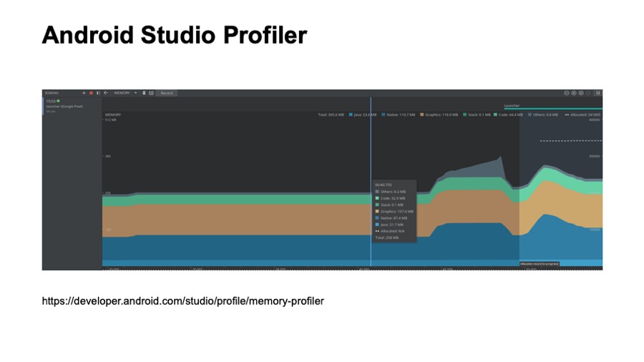Click the Graphics memory legend swatch
The height and width of the screenshot is (362, 644).
pyautogui.click(x=421, y=114)
